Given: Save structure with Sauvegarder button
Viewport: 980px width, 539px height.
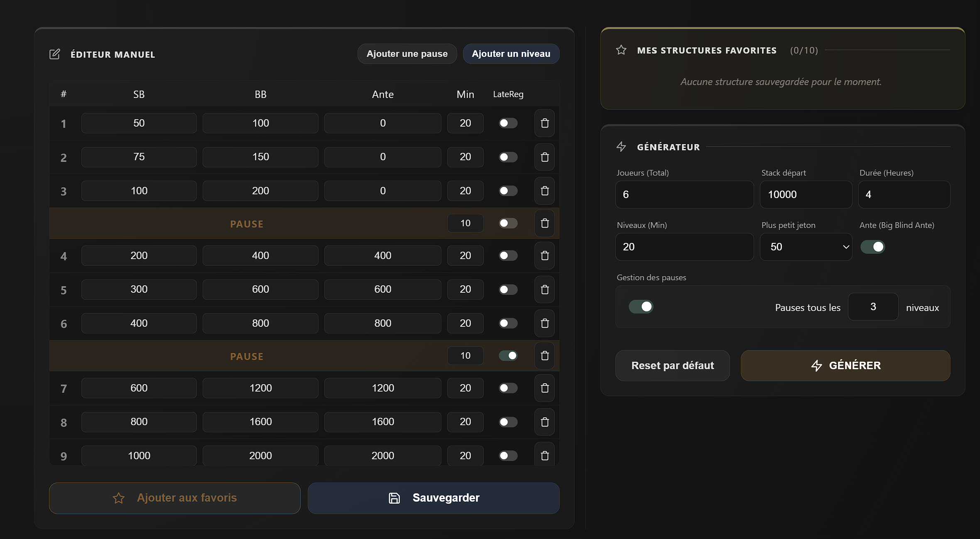Looking at the screenshot, I should pyautogui.click(x=434, y=498).
